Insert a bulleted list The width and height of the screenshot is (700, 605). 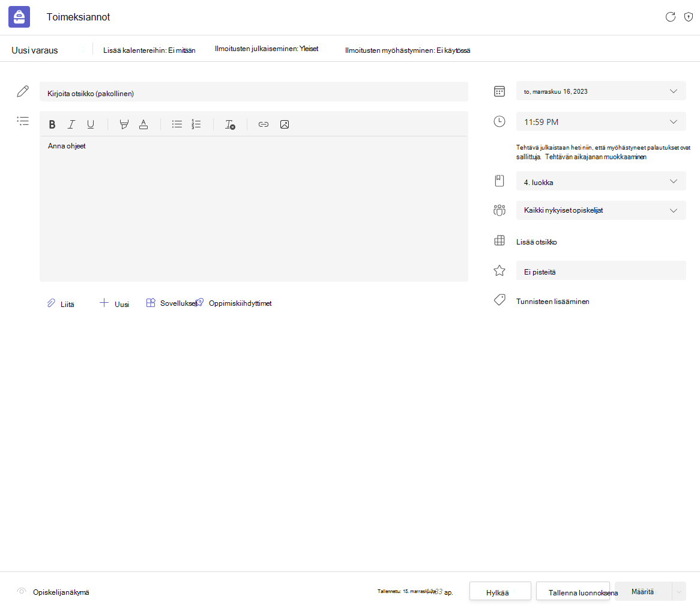click(x=177, y=124)
